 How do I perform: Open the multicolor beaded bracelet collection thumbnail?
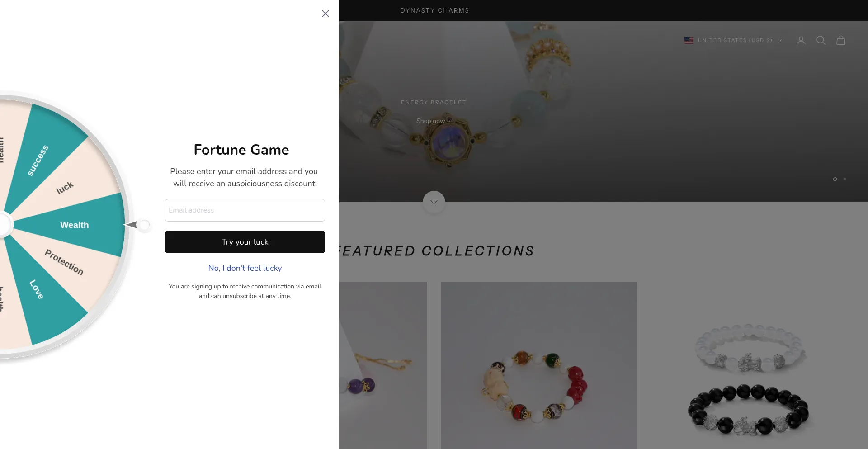[538, 365]
